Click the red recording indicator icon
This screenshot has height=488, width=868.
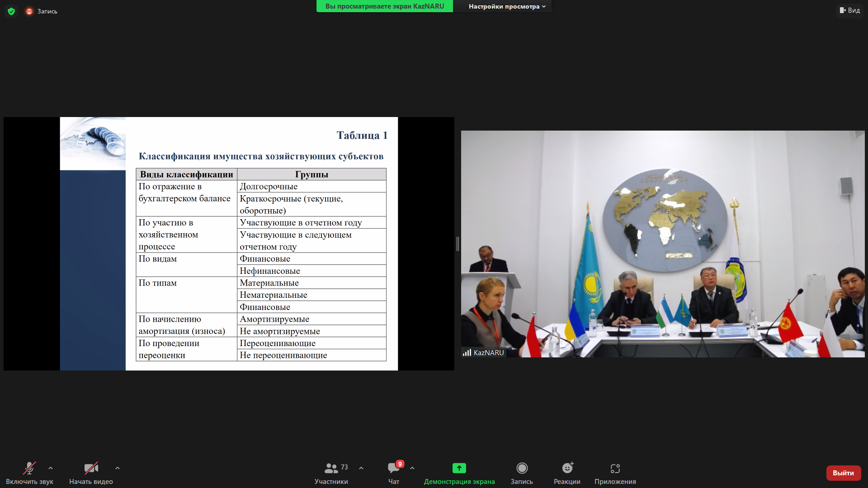tap(29, 11)
